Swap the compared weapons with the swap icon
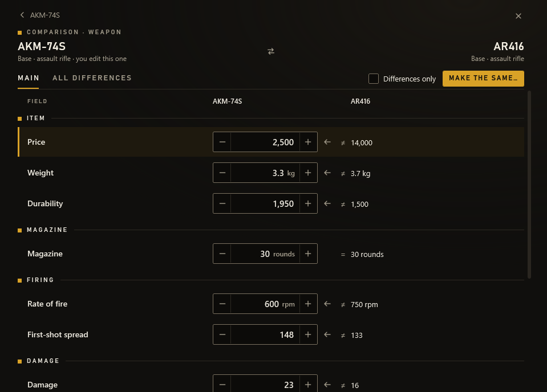This screenshot has height=392, width=547. click(271, 52)
